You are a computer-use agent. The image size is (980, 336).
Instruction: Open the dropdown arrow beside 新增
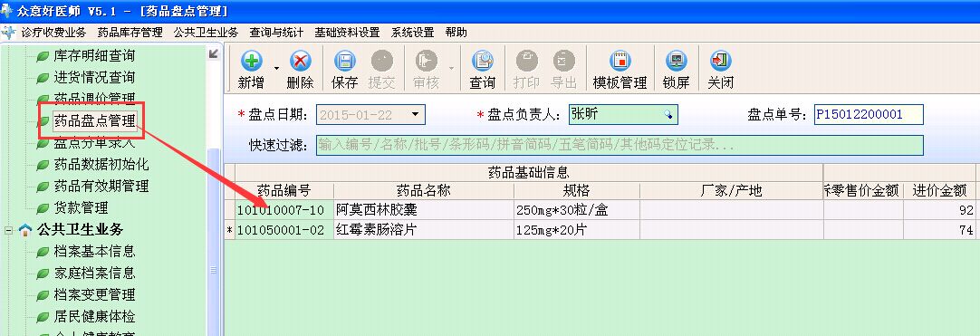[x=276, y=67]
